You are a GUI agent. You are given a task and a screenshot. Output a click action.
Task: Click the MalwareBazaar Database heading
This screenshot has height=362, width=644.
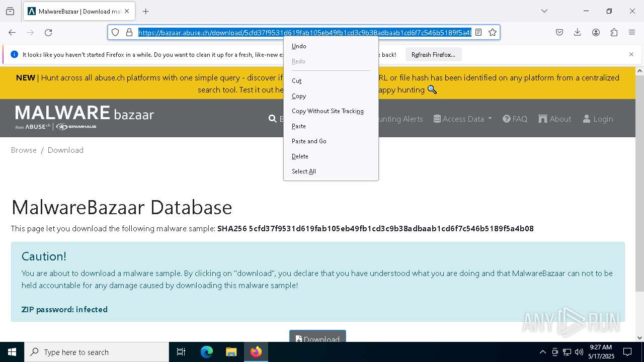tap(122, 207)
